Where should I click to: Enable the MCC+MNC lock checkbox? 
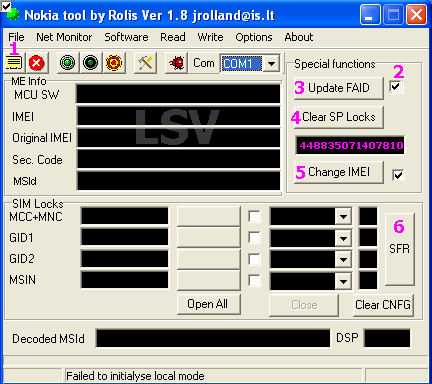point(254,217)
